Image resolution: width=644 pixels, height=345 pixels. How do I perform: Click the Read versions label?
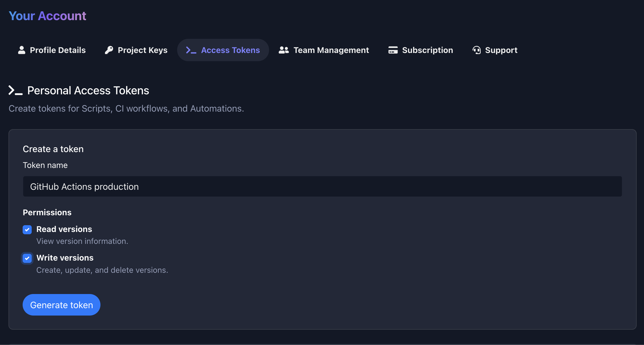point(64,229)
